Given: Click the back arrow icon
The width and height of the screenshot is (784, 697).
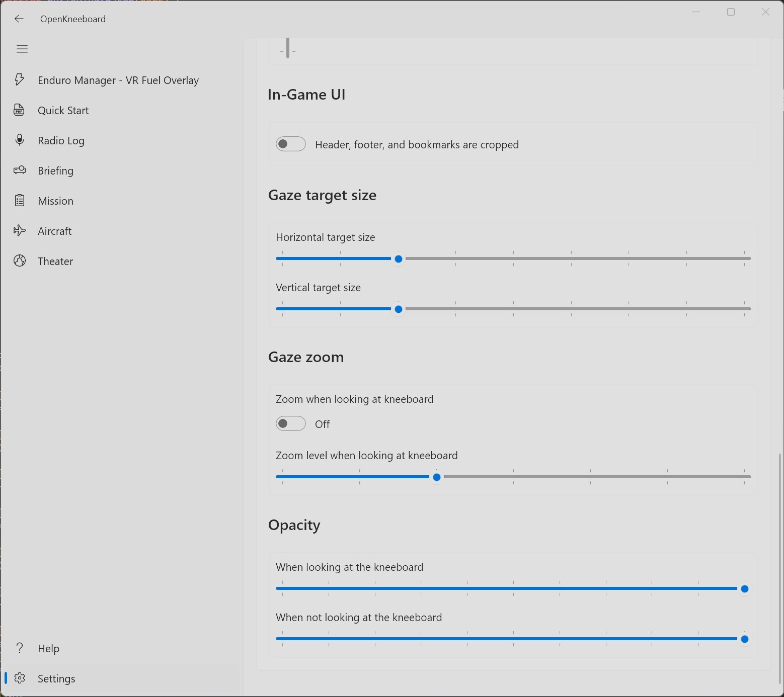Looking at the screenshot, I should (19, 19).
